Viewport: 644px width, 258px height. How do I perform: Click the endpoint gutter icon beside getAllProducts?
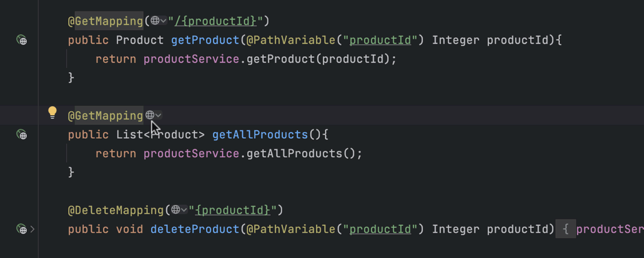click(x=22, y=135)
